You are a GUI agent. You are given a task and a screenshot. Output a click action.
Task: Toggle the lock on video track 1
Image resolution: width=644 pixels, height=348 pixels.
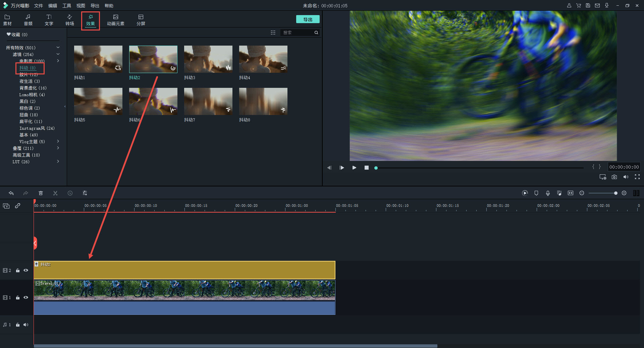pos(18,298)
